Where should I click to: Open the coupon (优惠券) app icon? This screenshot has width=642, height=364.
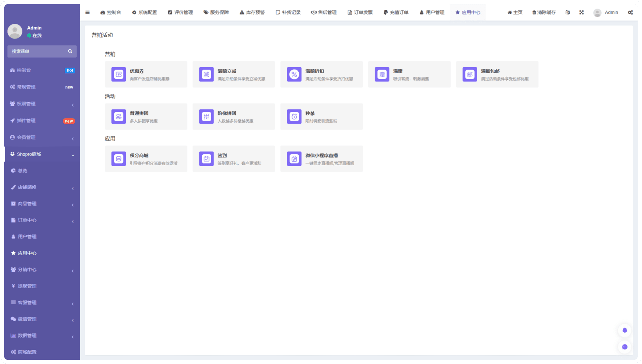[x=118, y=74]
